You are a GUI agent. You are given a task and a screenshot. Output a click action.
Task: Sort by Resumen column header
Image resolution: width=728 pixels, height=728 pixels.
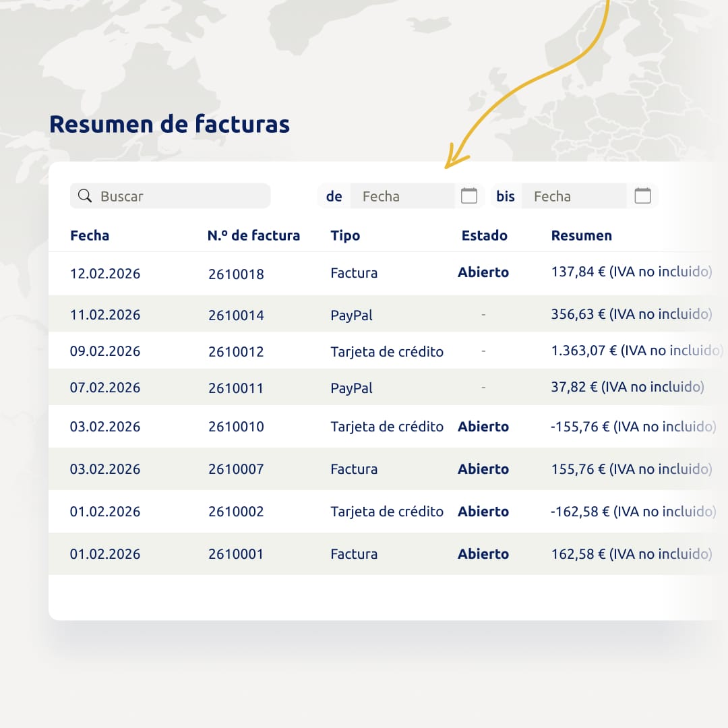tap(581, 235)
